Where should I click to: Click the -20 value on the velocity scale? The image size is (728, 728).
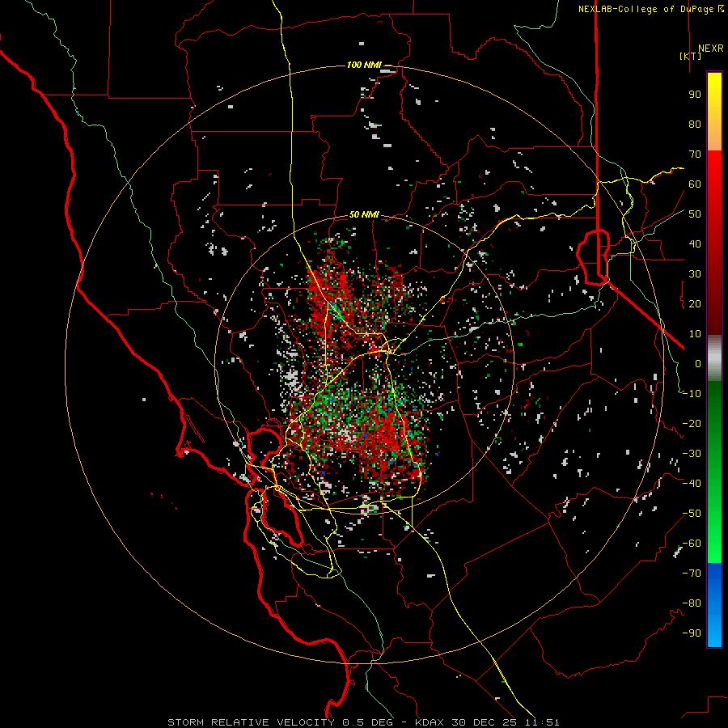[692, 423]
